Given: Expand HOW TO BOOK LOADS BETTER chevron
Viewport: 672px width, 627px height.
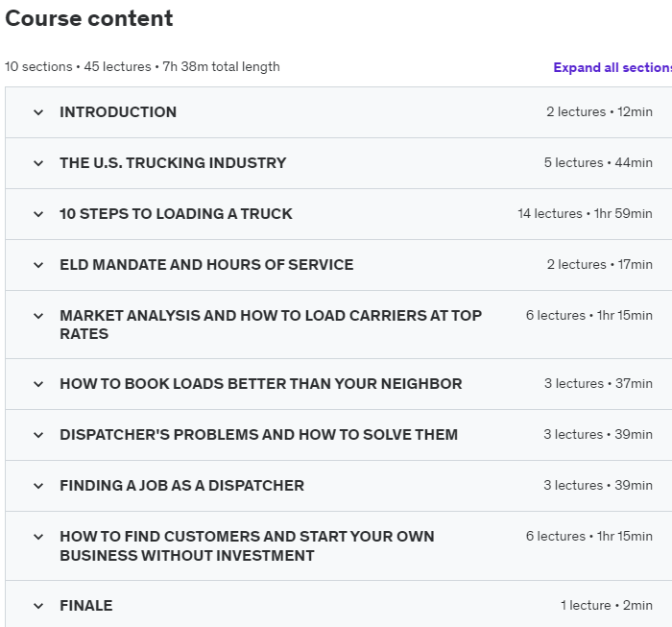Looking at the screenshot, I should coord(38,384).
